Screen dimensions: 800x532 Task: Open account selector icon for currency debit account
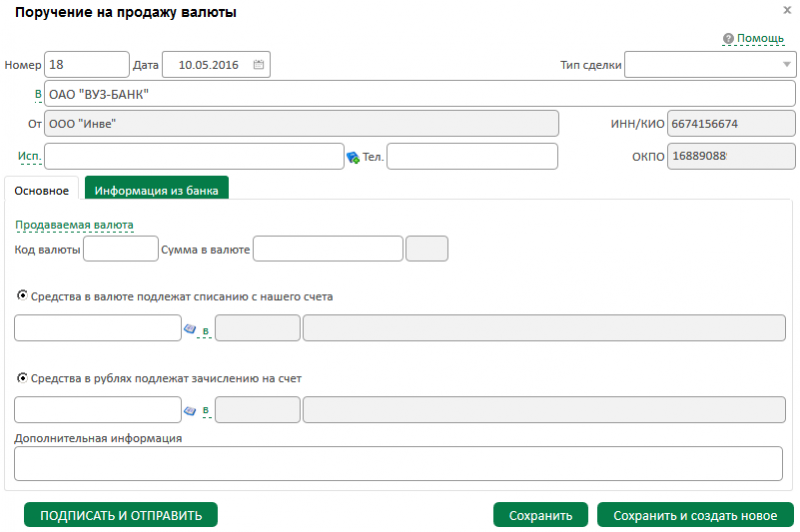(x=190, y=329)
